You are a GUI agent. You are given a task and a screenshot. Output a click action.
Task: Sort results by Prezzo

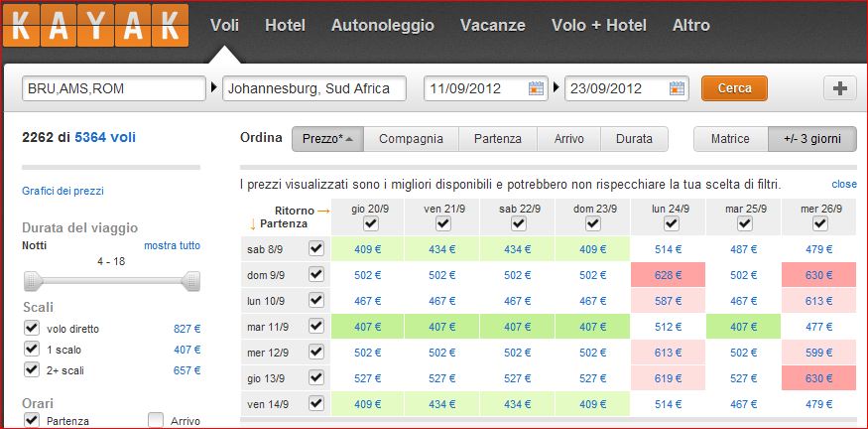326,139
